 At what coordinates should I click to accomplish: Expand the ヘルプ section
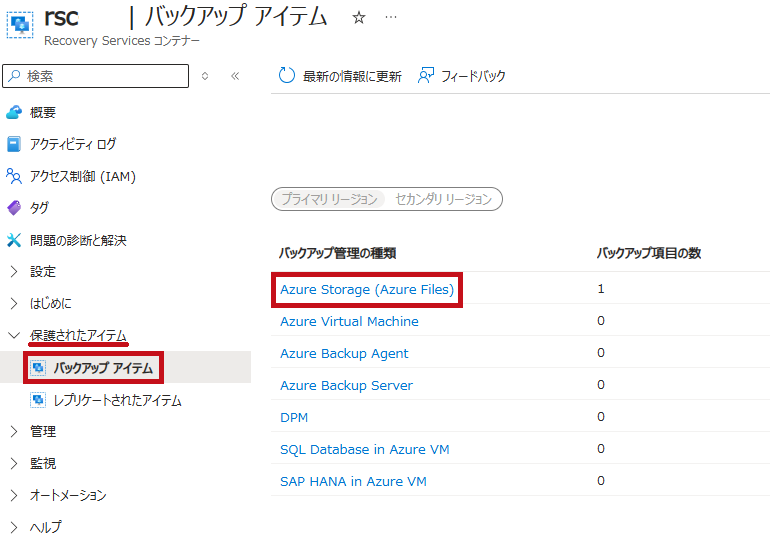tap(14, 527)
